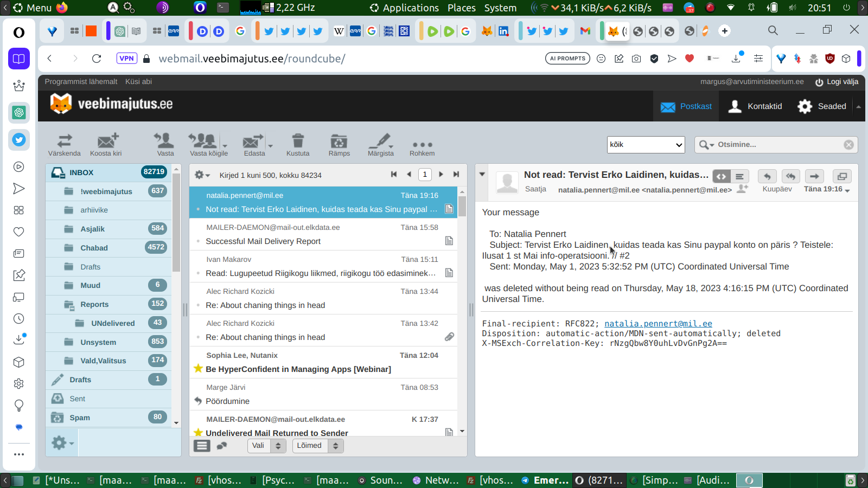Screen dimensions: 868x488
Task: Open Programmist lähemalt link
Action: 81,81
